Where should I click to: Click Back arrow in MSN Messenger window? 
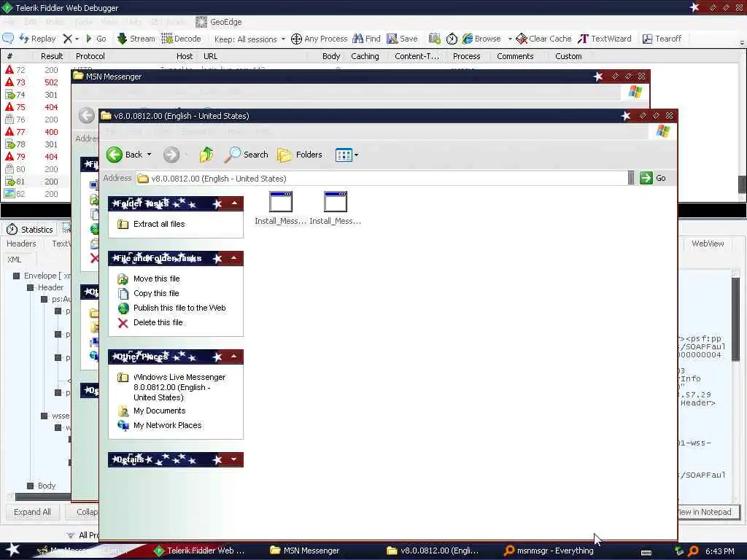pyautogui.click(x=87, y=115)
